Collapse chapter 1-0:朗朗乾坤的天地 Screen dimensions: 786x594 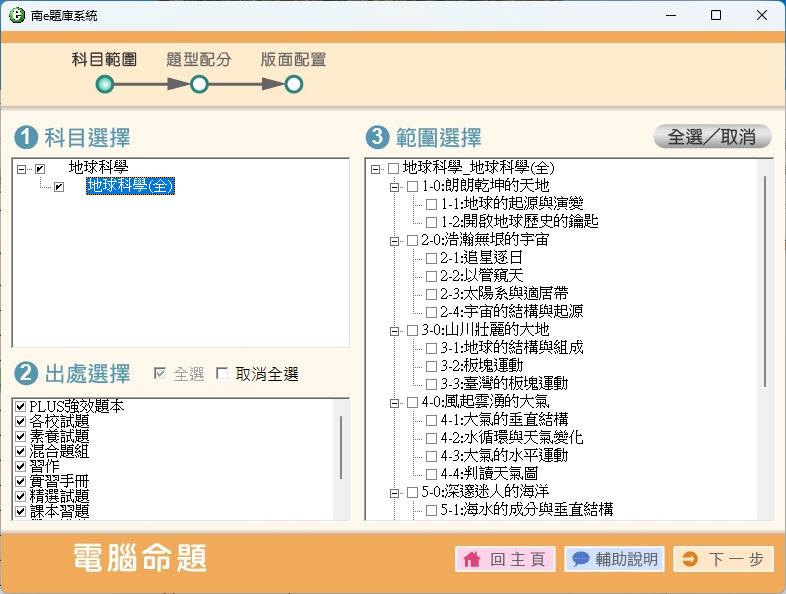(x=395, y=187)
